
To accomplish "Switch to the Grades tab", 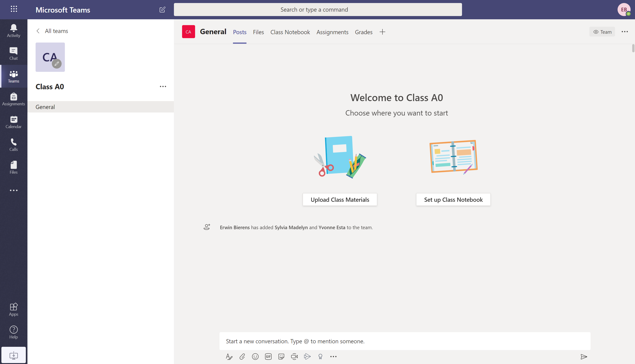I will tap(363, 32).
